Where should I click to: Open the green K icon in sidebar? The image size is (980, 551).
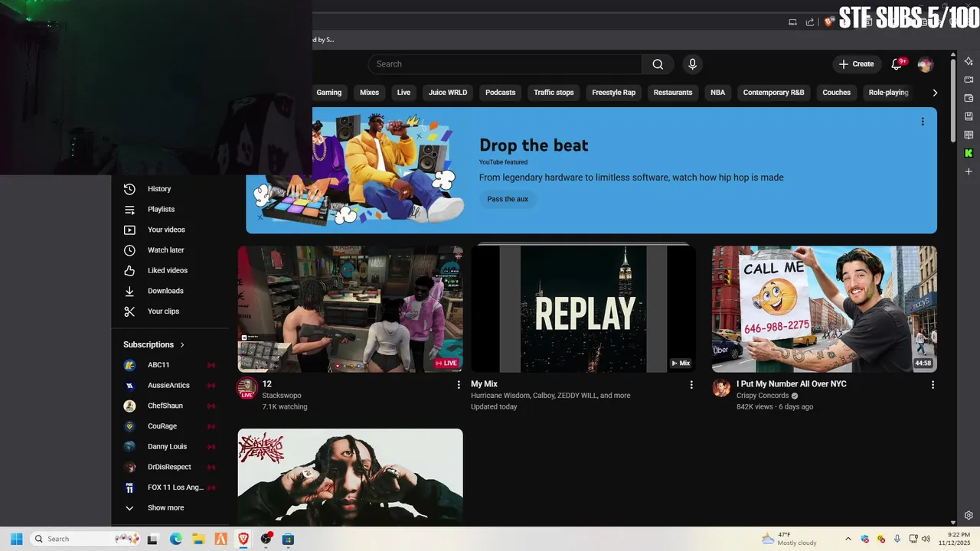[x=969, y=153]
